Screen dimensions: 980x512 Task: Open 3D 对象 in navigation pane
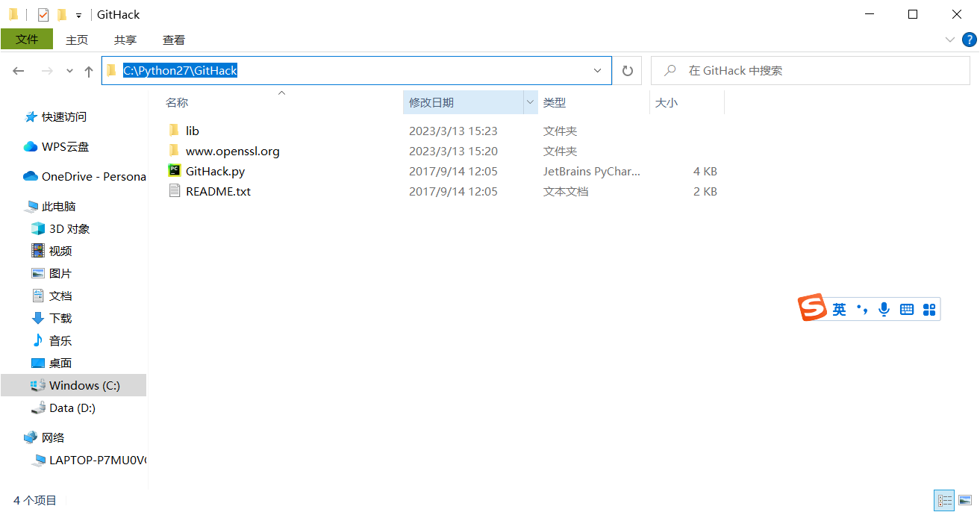tap(69, 229)
